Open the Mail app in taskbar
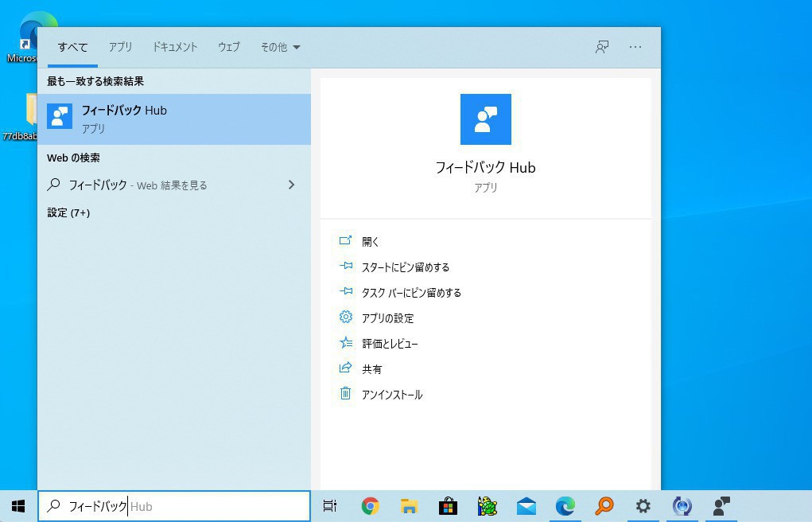Screen dimensions: 812x522 526,506
